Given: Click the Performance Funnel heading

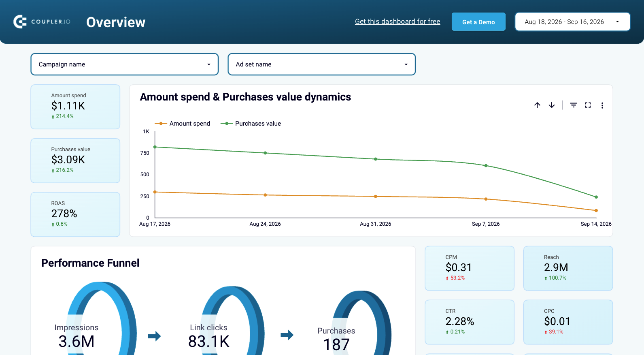Looking at the screenshot, I should click(90, 263).
